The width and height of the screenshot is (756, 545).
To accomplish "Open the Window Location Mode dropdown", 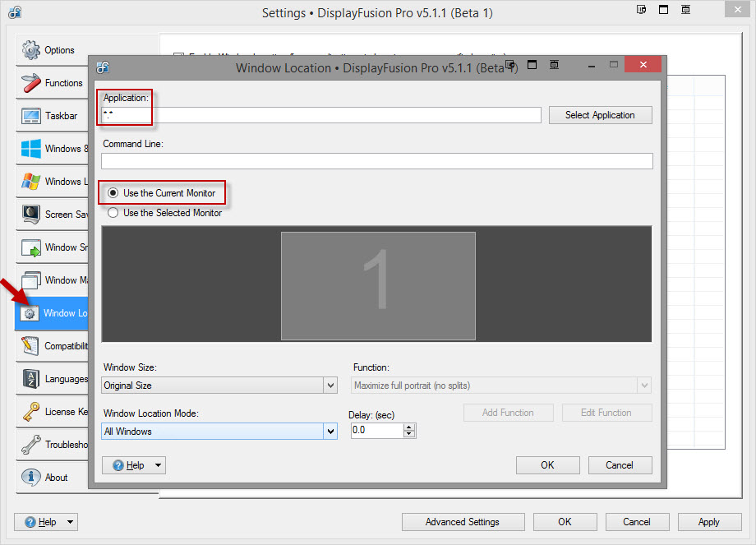I will (330, 432).
